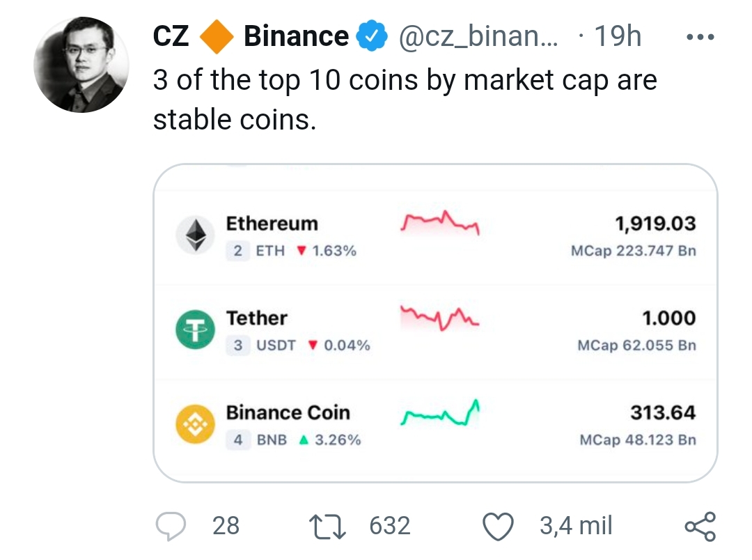Open the embedded coin ranking image

coord(435,323)
